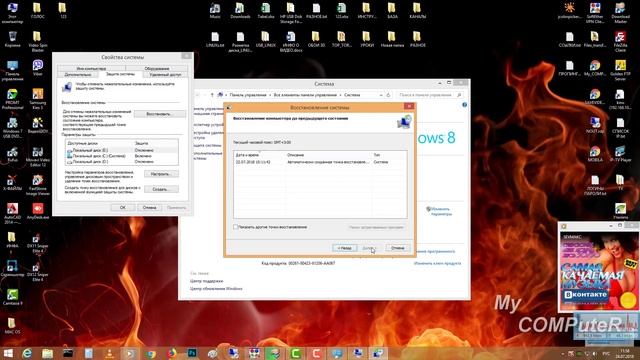Viewport: 640px width, 360px height.
Task: Open the Camtasia 9 desktop icon
Action: pos(12,297)
